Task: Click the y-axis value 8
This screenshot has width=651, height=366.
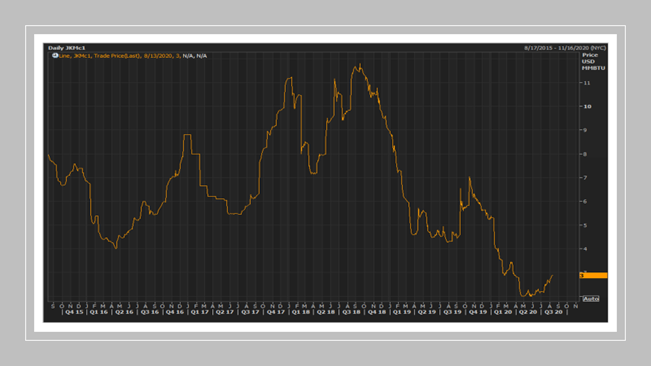Action: click(585, 154)
